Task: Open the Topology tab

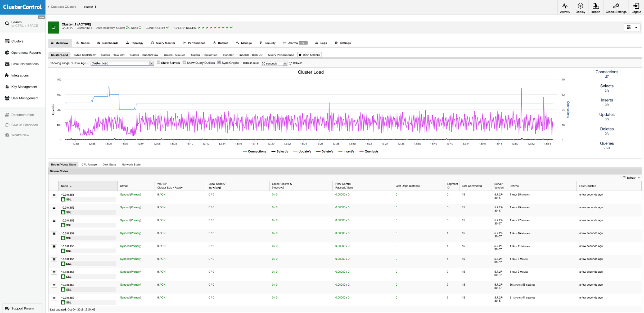Action: pos(135,43)
